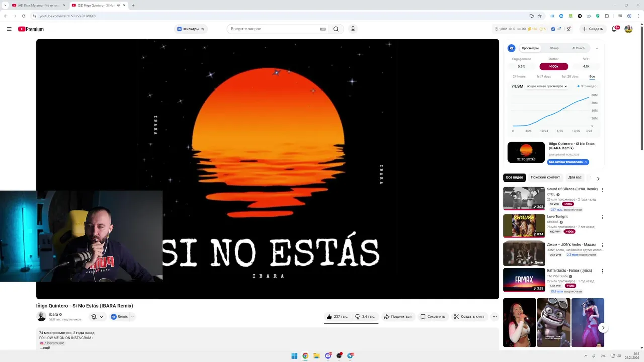Screen dimensions: 644x362
Task: Reload the page in Chrome
Action: [x=23, y=16]
